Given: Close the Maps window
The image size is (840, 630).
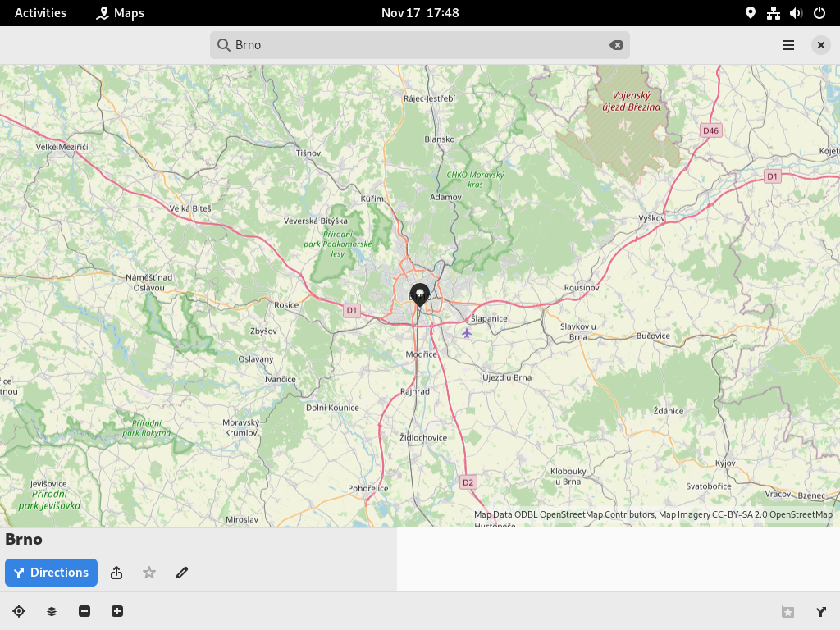Looking at the screenshot, I should coord(820,45).
